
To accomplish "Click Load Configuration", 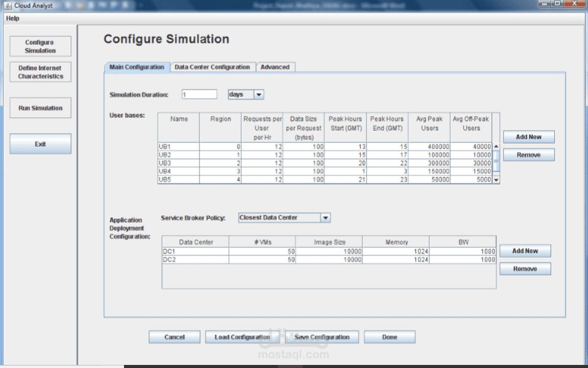I will click(242, 337).
